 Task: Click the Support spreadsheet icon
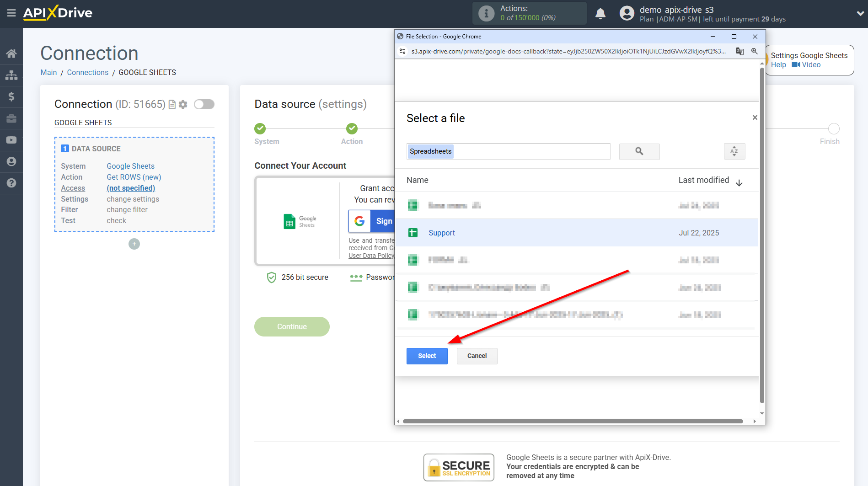coord(413,233)
